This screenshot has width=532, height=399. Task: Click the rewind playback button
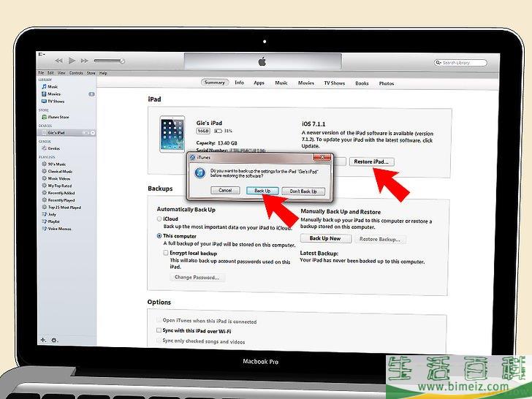click(58, 61)
